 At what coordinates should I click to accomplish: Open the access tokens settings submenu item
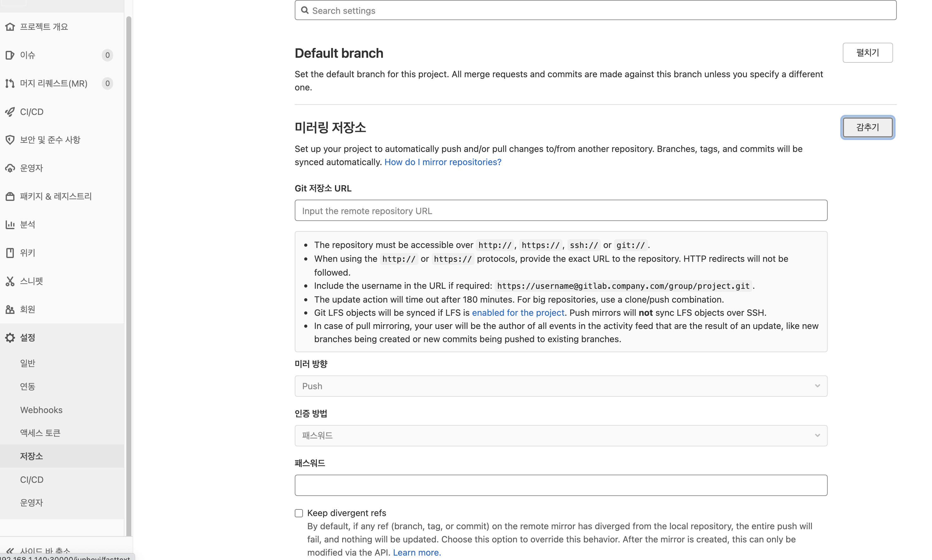pyautogui.click(x=41, y=433)
